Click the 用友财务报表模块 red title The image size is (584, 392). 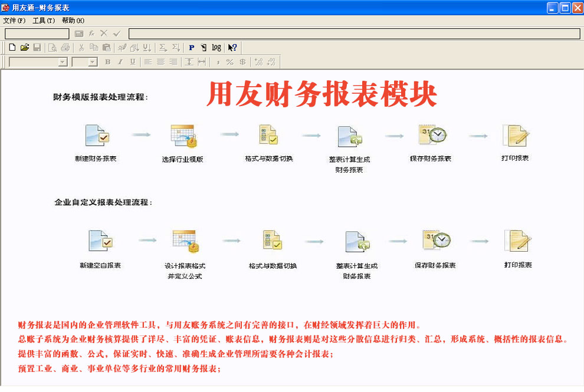click(x=322, y=94)
